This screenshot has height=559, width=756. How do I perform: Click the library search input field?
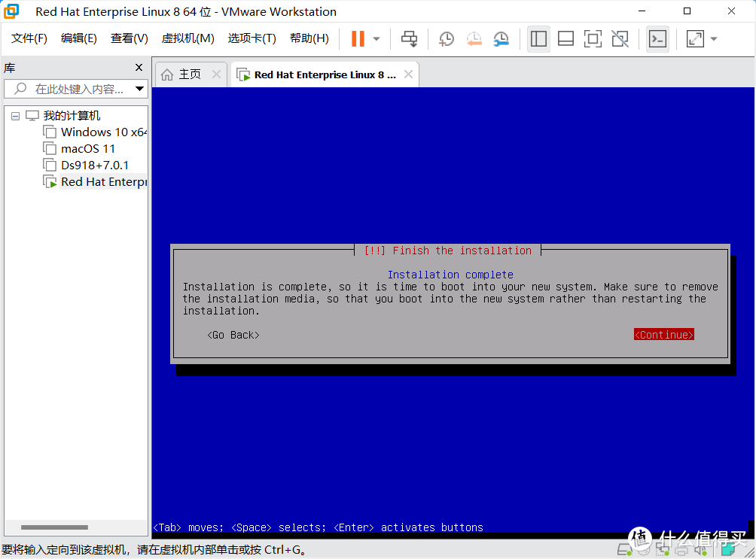point(75,89)
